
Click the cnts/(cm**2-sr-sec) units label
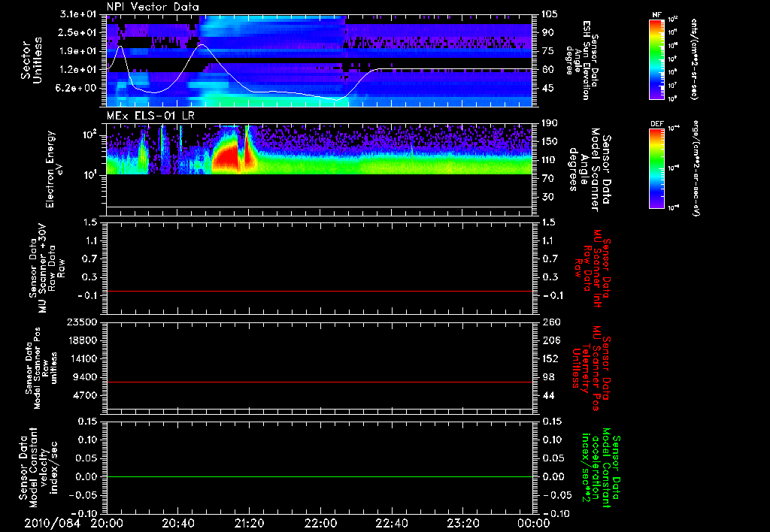pos(694,59)
